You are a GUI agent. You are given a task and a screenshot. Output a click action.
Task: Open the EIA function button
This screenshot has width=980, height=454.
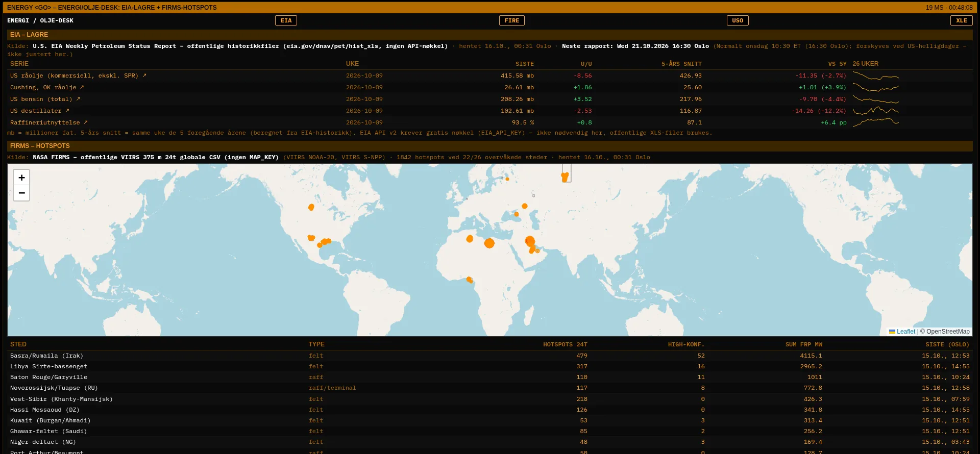tap(286, 20)
